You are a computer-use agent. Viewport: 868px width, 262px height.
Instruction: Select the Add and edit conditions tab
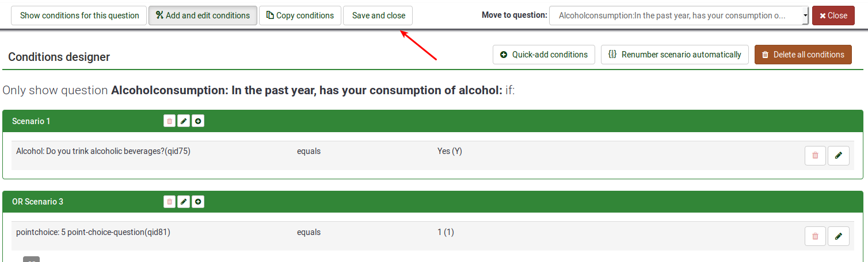coord(203,16)
